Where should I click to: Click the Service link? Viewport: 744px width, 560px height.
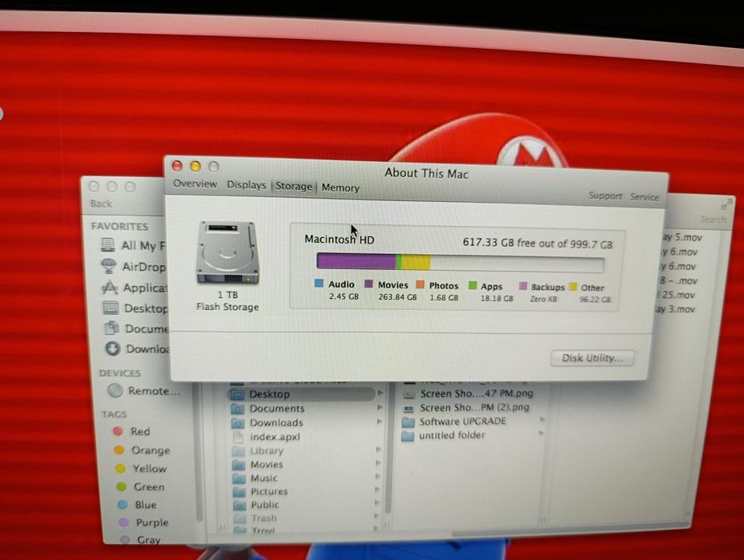click(644, 196)
